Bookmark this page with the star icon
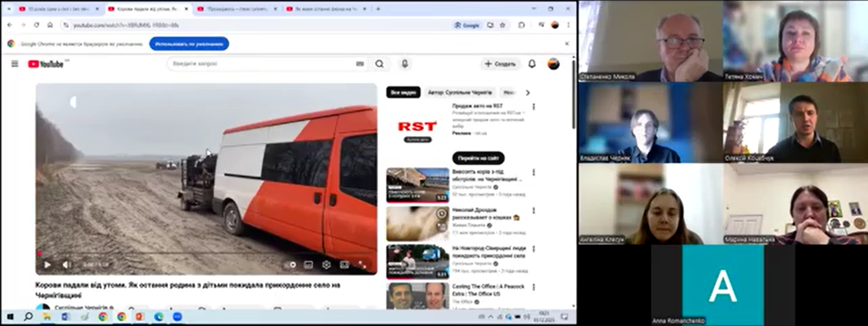Viewport: 868px width, 326px height. click(x=503, y=25)
